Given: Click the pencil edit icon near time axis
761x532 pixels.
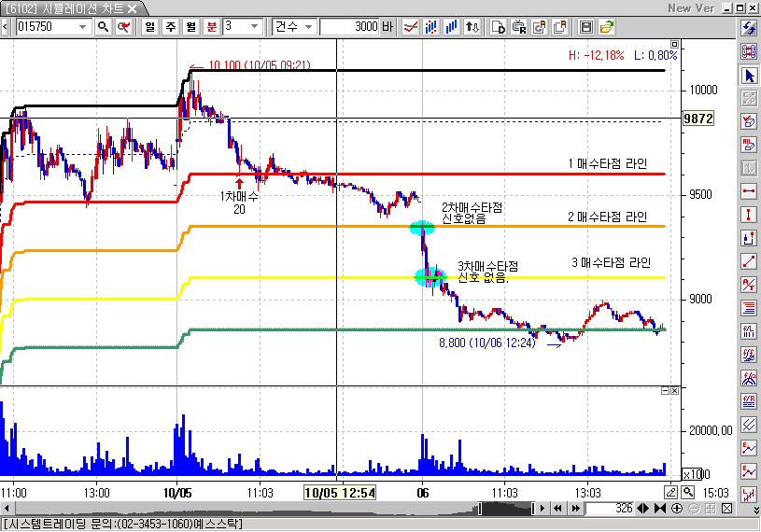Looking at the screenshot, I should (x=670, y=493).
